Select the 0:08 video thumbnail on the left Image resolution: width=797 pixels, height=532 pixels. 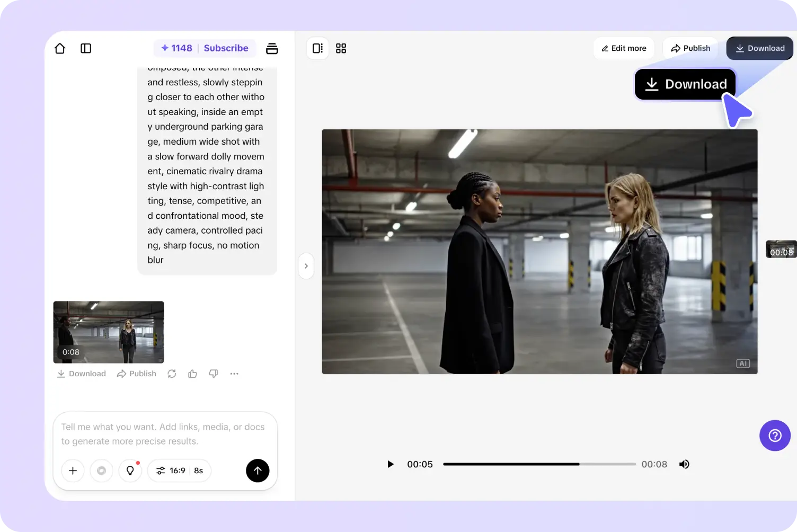pos(108,332)
